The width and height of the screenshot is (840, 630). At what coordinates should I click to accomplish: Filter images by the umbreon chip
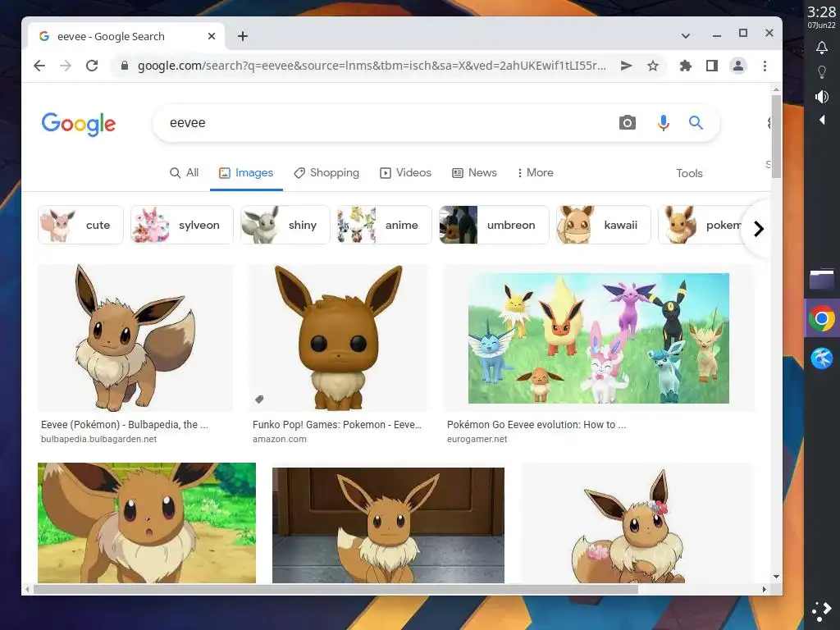pos(494,225)
